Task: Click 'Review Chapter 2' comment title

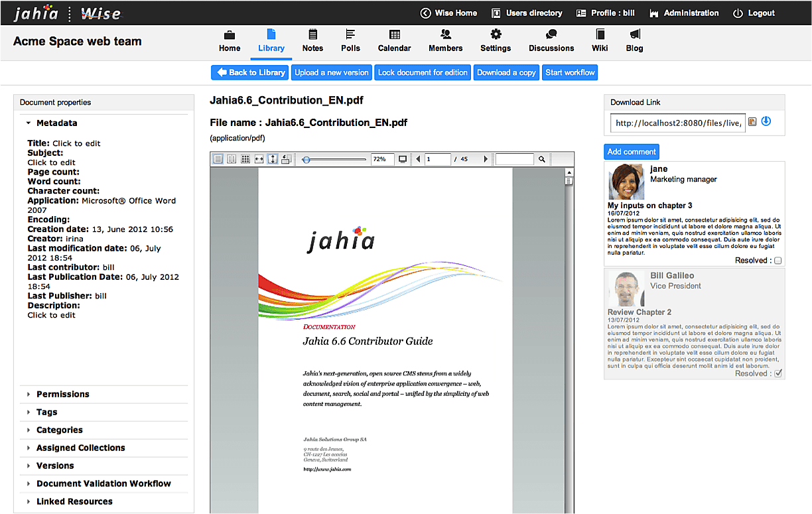Action: (640, 312)
